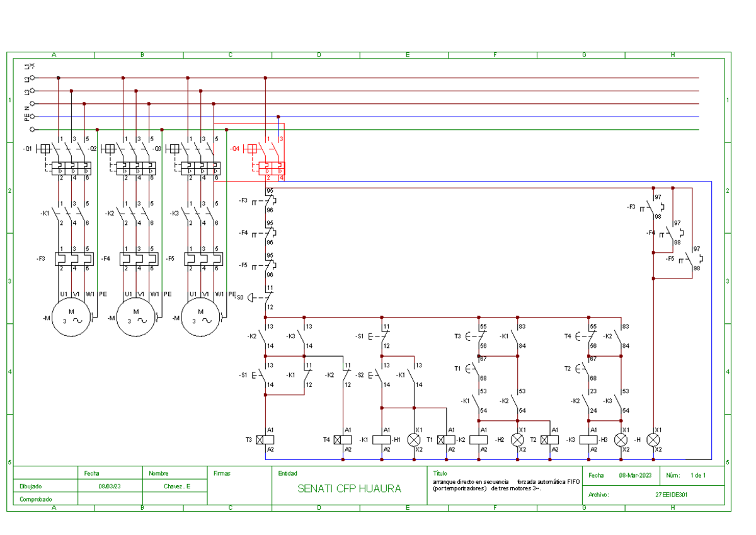Select the K1 contactor coil

[x=381, y=440]
